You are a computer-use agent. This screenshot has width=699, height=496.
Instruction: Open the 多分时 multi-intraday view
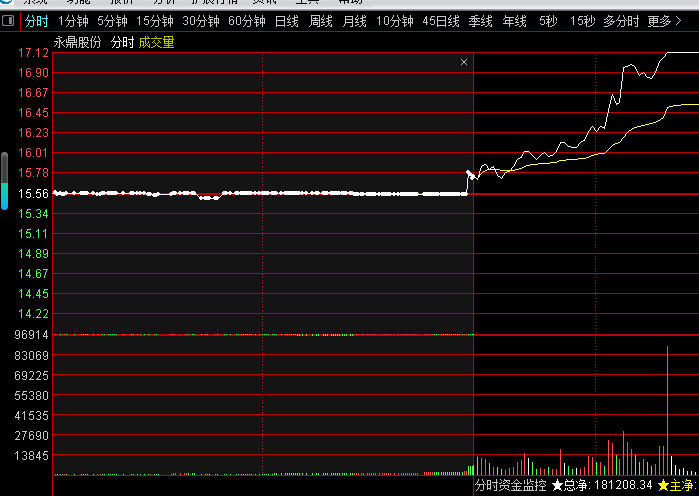621,20
